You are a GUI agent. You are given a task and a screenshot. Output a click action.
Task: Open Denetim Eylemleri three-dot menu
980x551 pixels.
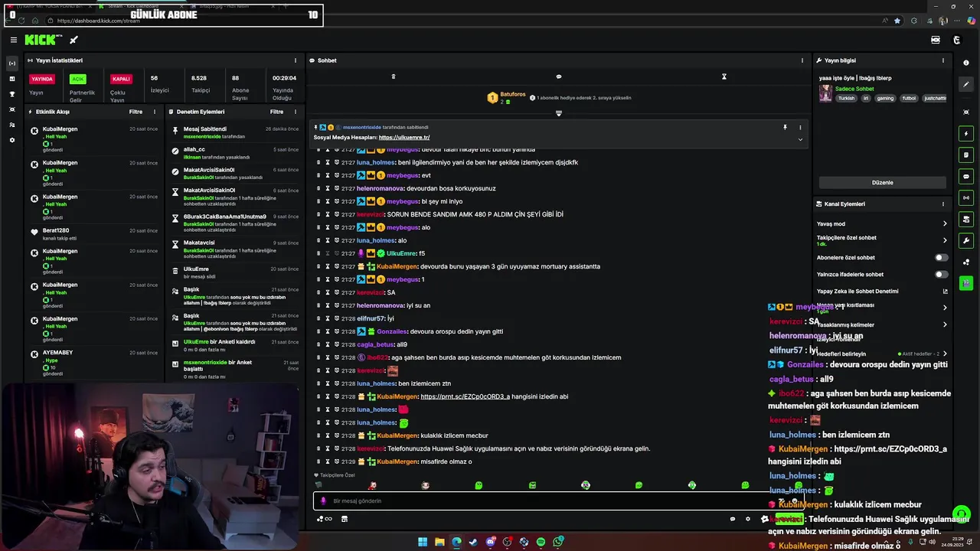(295, 112)
